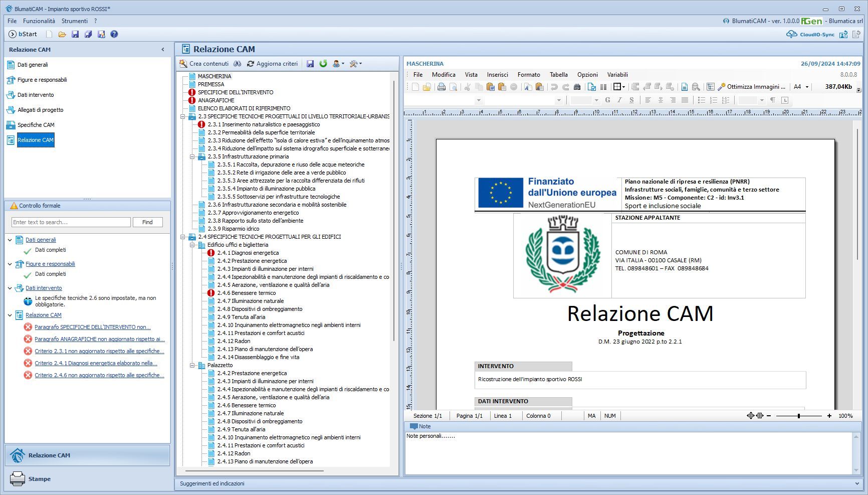Click the zoom slider in the status bar
Screen dimensions: 868x495
click(799, 416)
